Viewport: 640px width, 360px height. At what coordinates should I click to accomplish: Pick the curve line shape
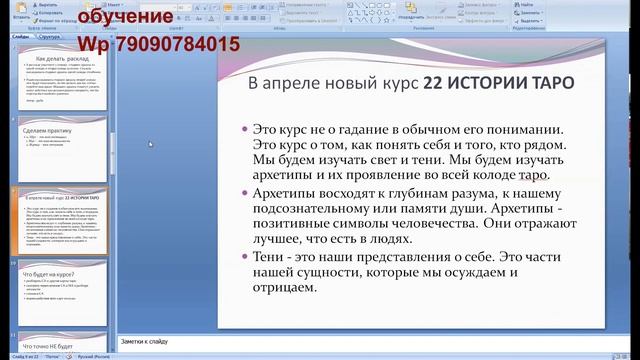click(357, 20)
